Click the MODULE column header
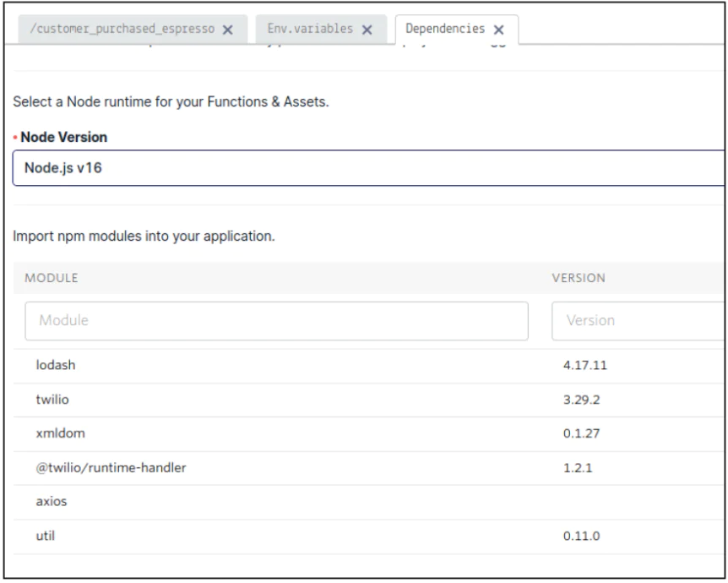728x583 pixels. [x=52, y=278]
